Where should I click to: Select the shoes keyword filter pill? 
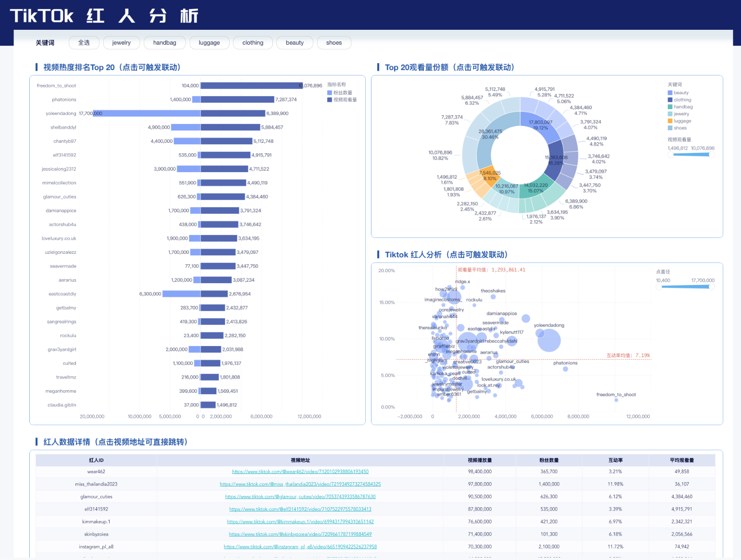click(x=333, y=43)
